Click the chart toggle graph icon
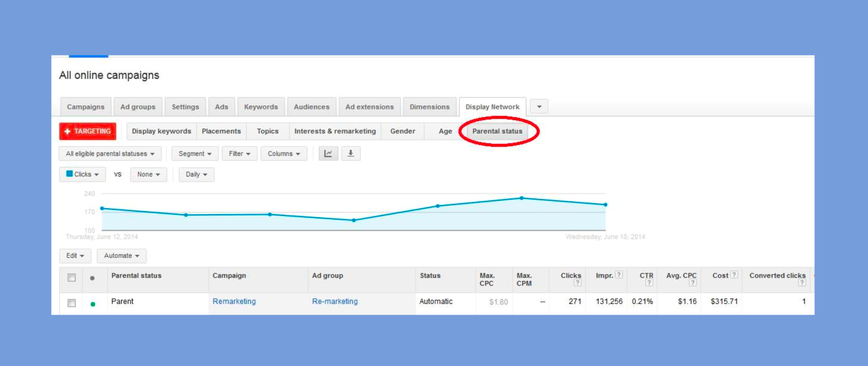The height and width of the screenshot is (366, 868). click(328, 154)
